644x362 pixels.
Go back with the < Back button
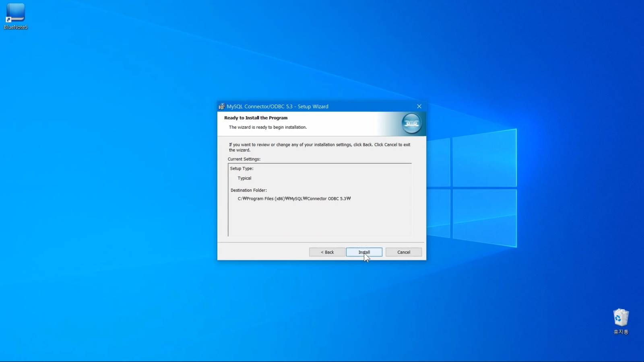pyautogui.click(x=327, y=252)
